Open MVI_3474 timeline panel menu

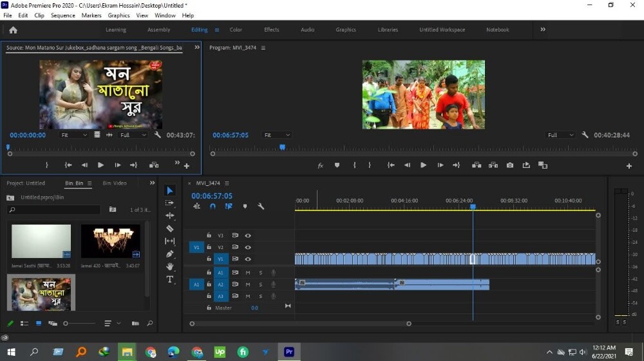coord(227,183)
